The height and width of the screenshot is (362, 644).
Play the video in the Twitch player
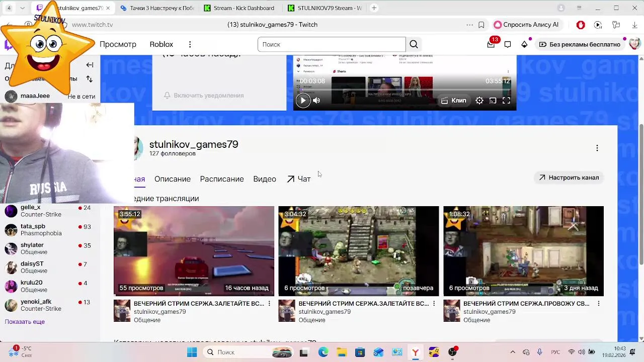303,101
